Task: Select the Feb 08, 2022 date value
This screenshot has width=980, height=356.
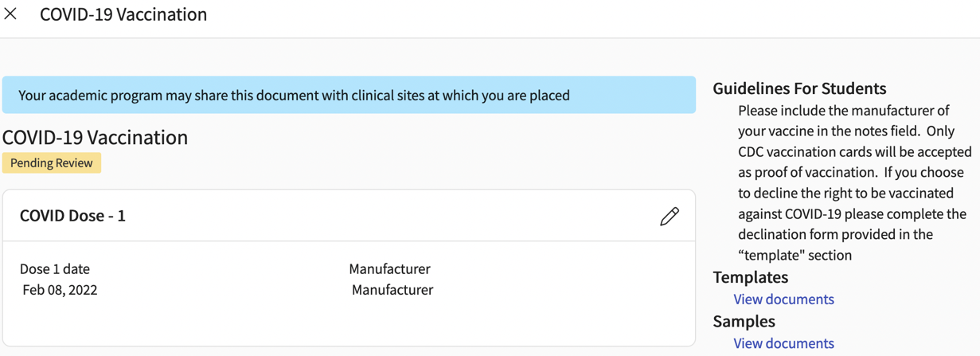Action: (60, 290)
